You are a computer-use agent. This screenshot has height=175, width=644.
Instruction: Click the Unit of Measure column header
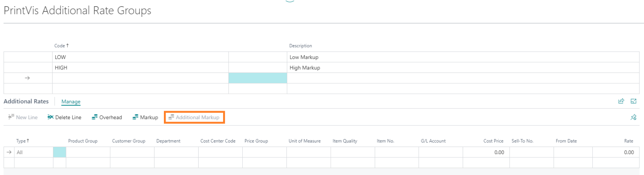coord(305,141)
